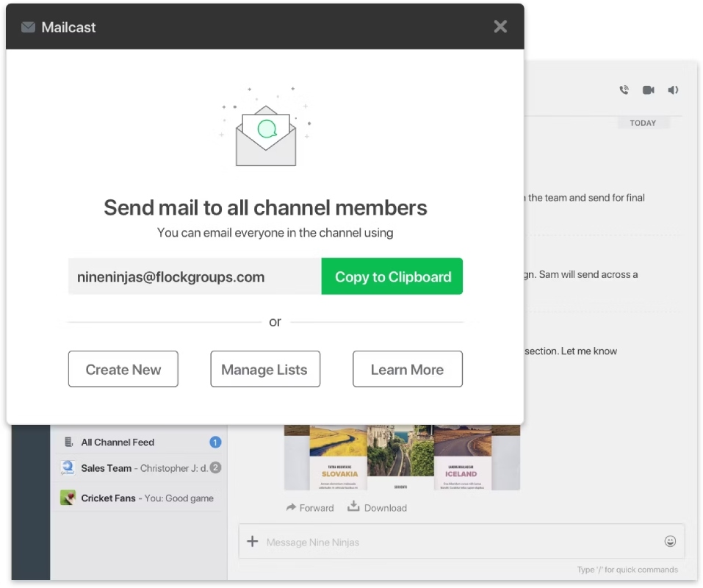Download the shared image attachment
703x588 pixels.
[377, 507]
